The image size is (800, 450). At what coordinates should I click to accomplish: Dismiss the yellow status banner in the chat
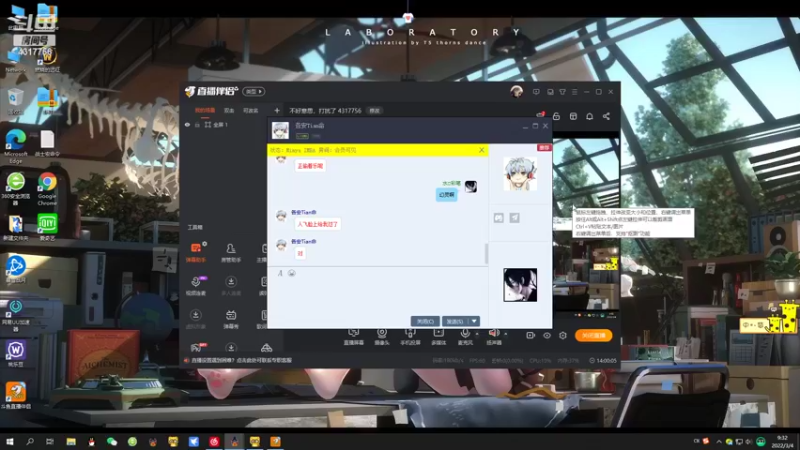482,150
